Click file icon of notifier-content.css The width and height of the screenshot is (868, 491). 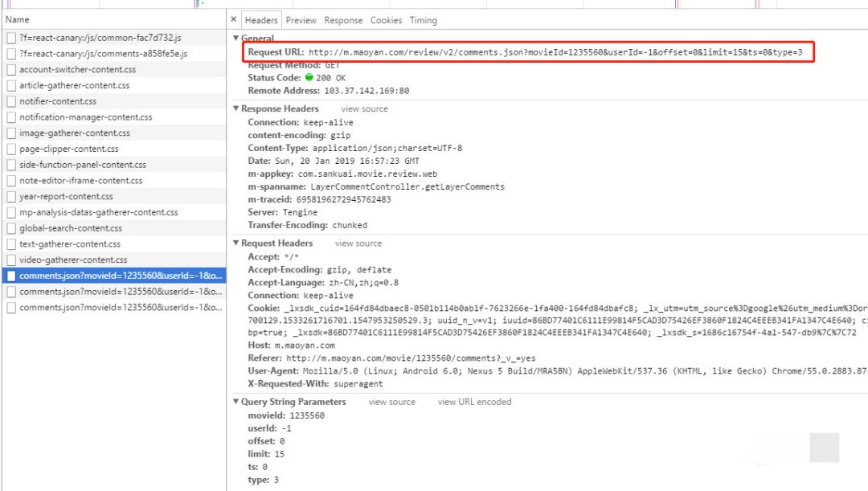[11, 101]
